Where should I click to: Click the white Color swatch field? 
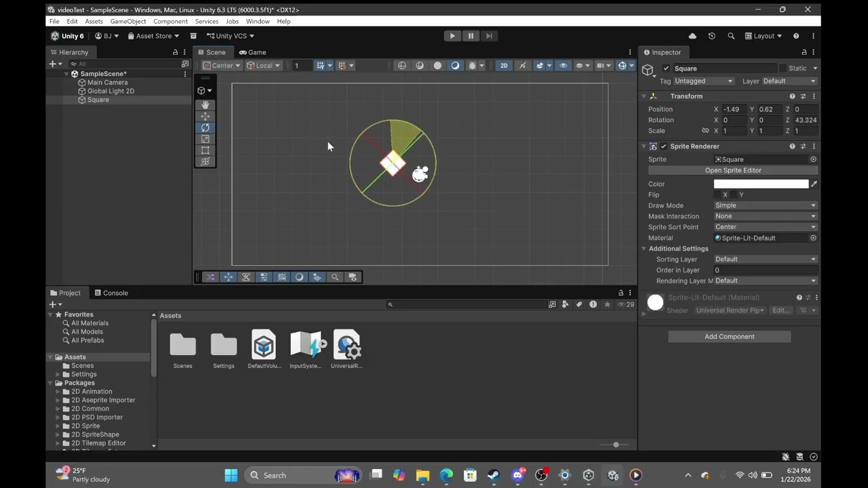(x=761, y=184)
